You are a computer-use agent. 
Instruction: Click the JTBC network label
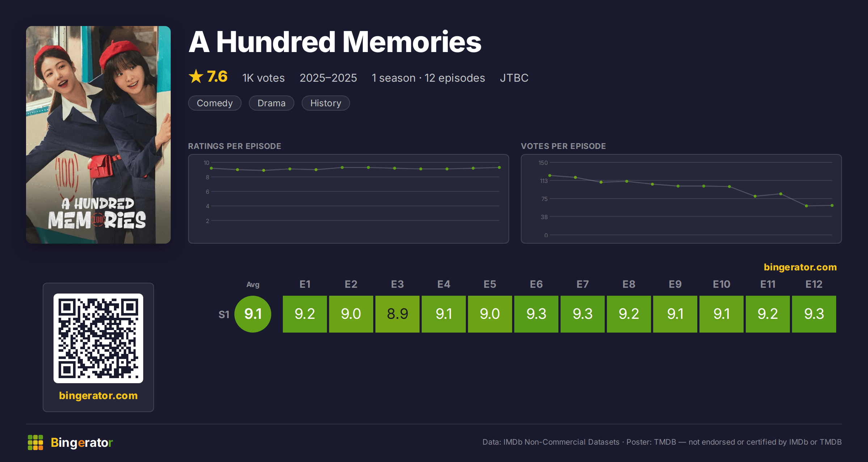514,78
